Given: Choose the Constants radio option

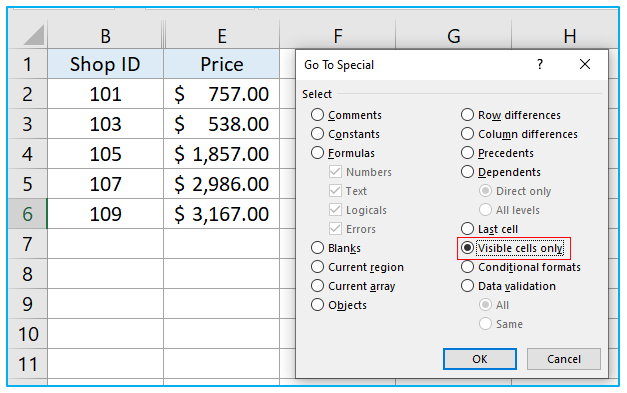Looking at the screenshot, I should (317, 134).
